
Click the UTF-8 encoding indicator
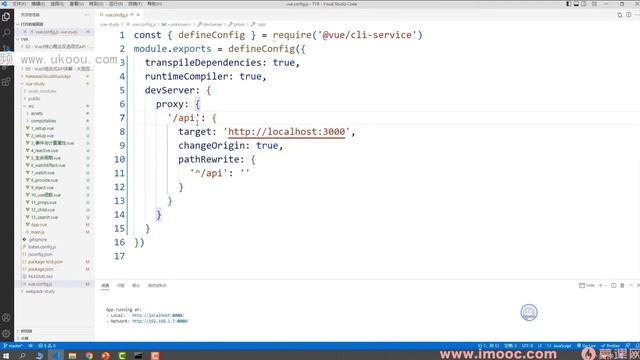click(527, 346)
